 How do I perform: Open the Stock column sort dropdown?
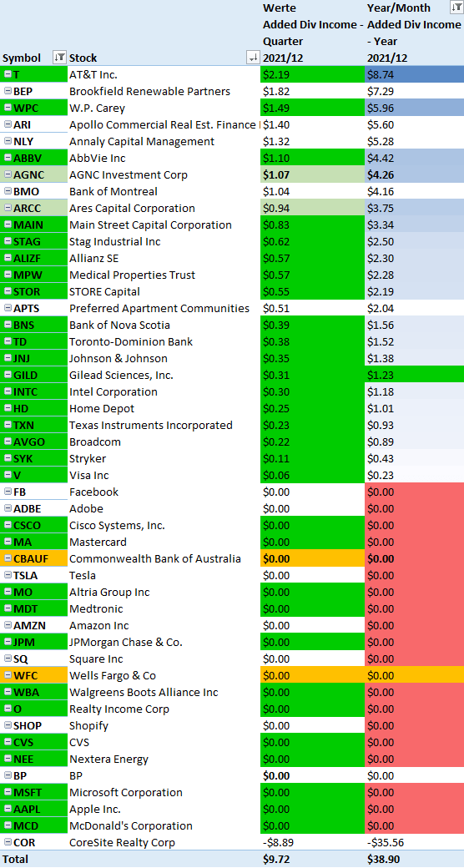point(253,57)
